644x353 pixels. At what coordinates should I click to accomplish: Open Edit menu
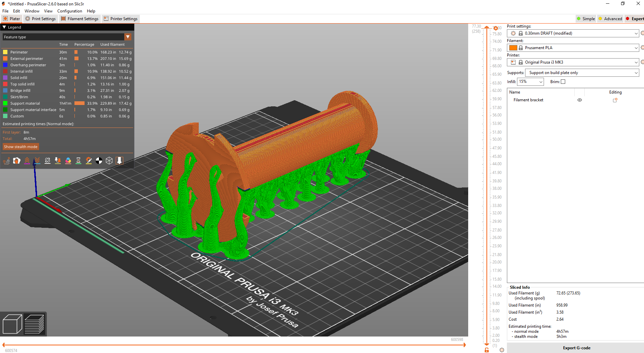pos(17,11)
